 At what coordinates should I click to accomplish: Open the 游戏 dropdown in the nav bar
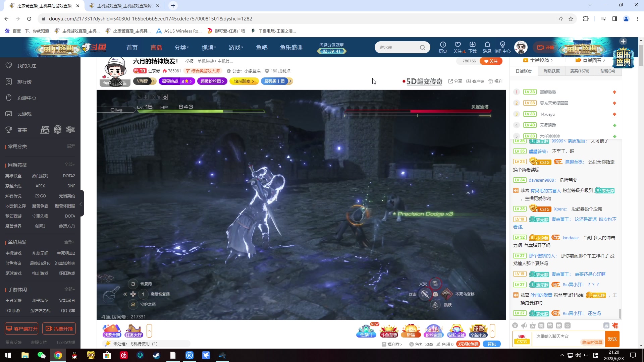(236, 47)
